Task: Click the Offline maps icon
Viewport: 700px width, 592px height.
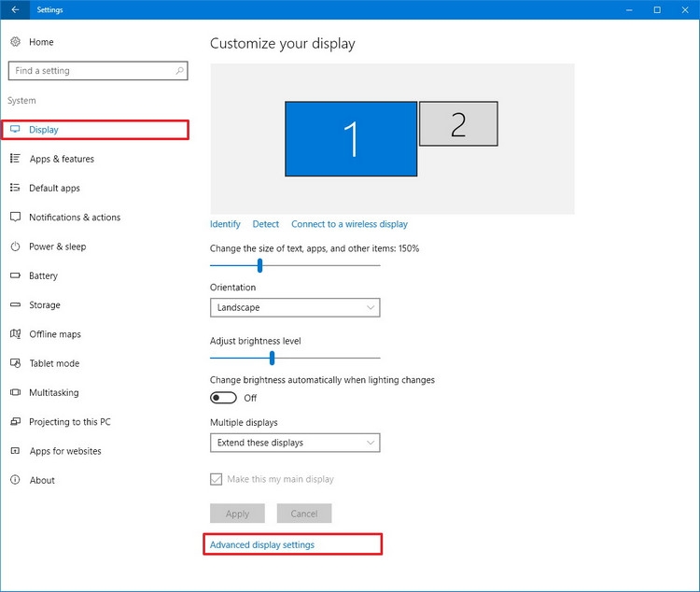Action: (x=15, y=334)
